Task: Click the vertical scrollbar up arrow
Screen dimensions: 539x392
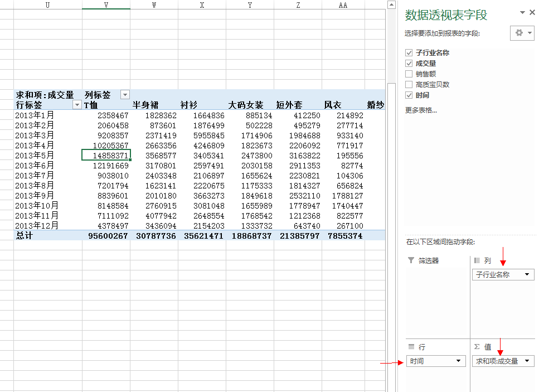Action: coord(391,5)
